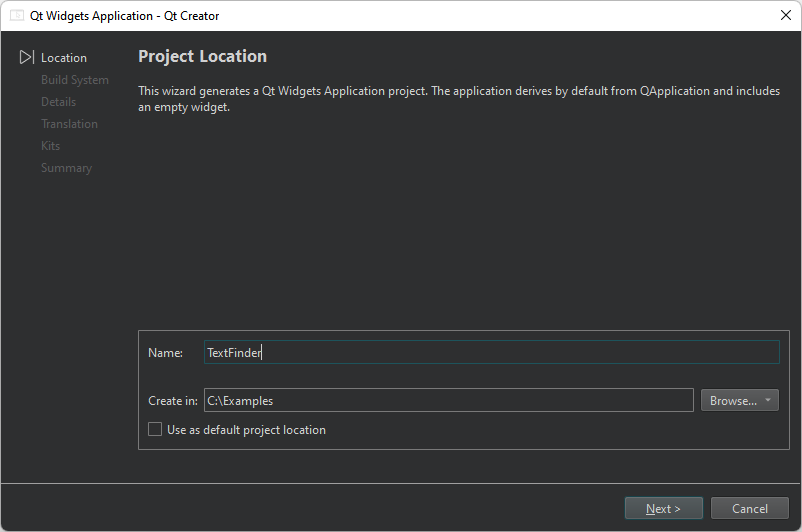Click the arrow icon beside the Location step
This screenshot has width=802, height=532.
click(x=27, y=58)
